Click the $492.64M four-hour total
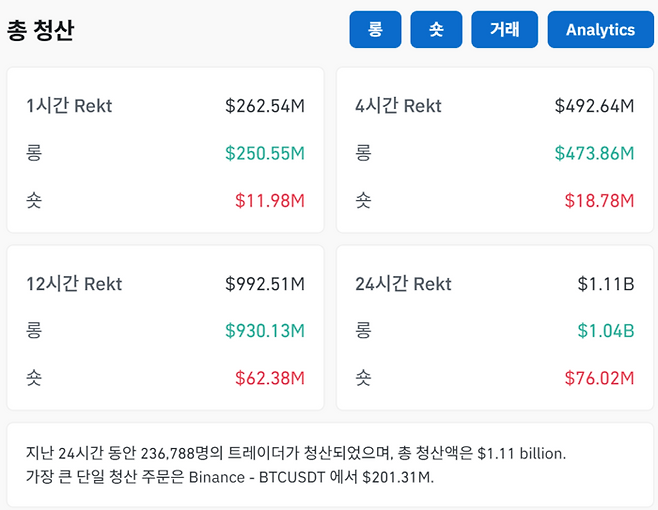 pos(594,106)
